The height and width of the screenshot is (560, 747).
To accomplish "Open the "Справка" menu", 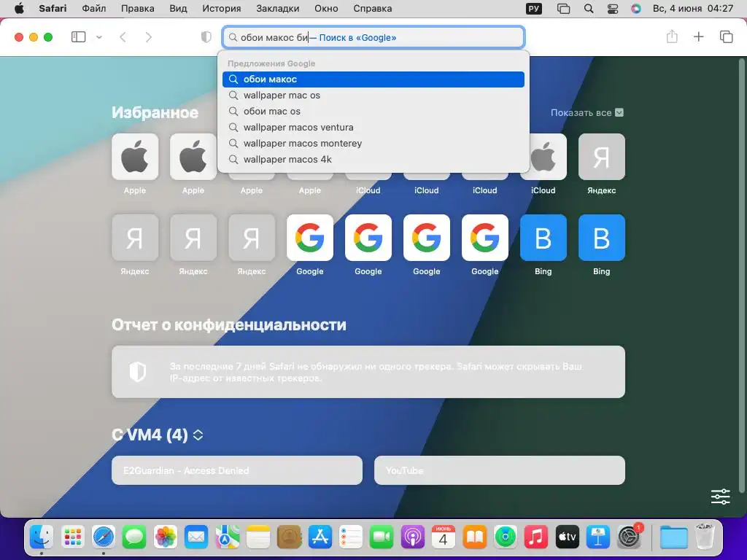I will coord(373,9).
